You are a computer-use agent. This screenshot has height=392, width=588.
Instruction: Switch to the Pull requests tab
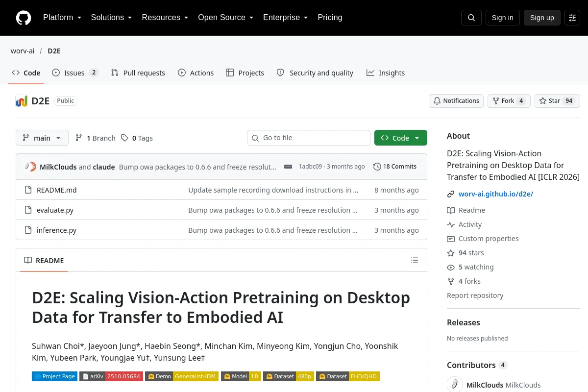point(138,73)
